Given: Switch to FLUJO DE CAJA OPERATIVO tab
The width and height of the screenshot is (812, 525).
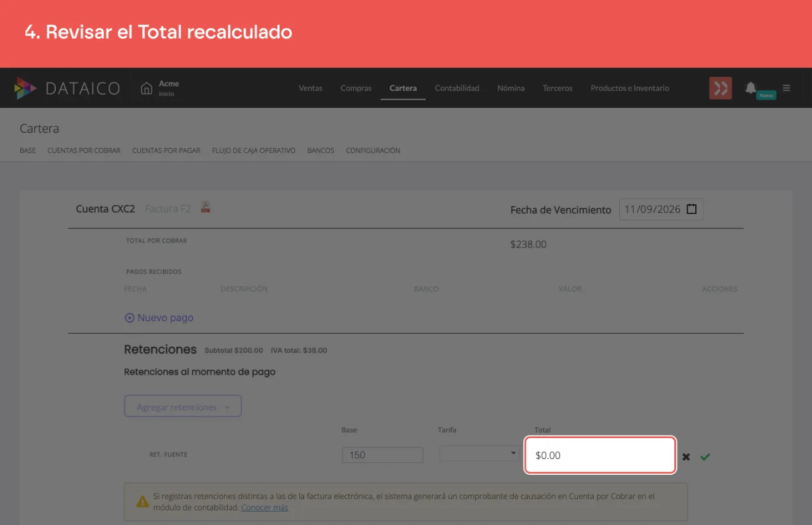Looking at the screenshot, I should (254, 150).
